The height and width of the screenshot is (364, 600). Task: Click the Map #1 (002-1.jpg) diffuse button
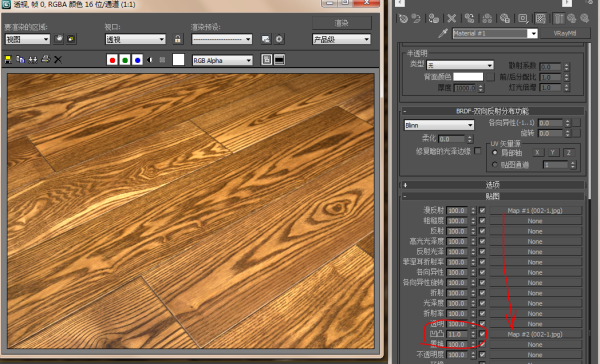click(x=535, y=211)
